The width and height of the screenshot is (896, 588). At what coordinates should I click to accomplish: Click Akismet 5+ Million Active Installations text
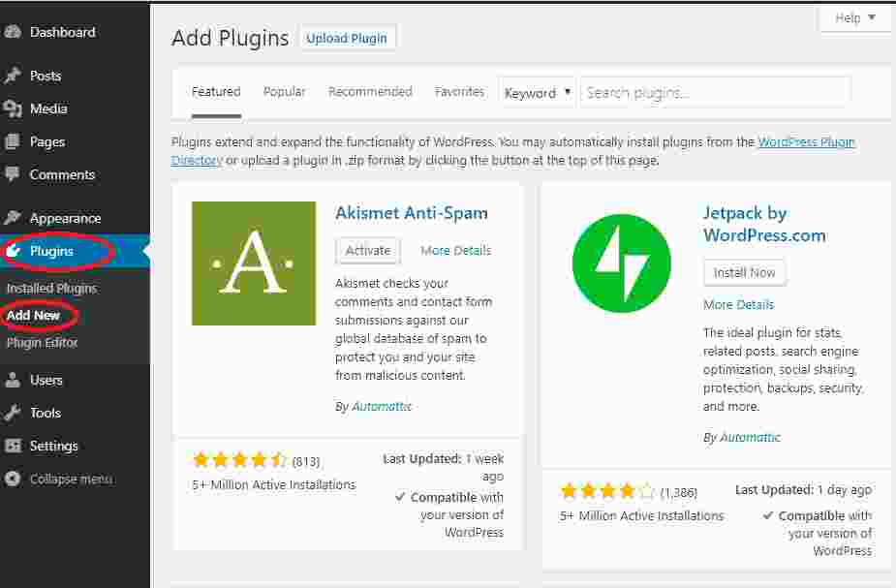tap(274, 484)
